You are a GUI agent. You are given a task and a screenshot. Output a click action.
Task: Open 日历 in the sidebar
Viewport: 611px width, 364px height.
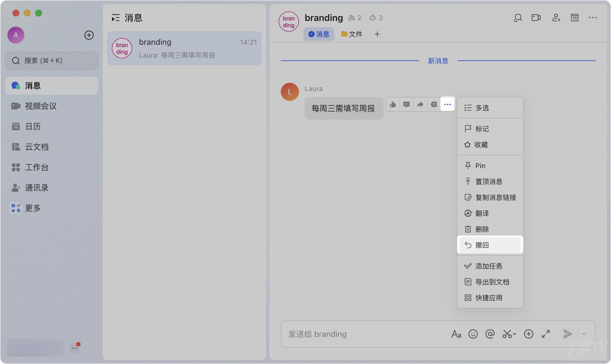coord(52,126)
